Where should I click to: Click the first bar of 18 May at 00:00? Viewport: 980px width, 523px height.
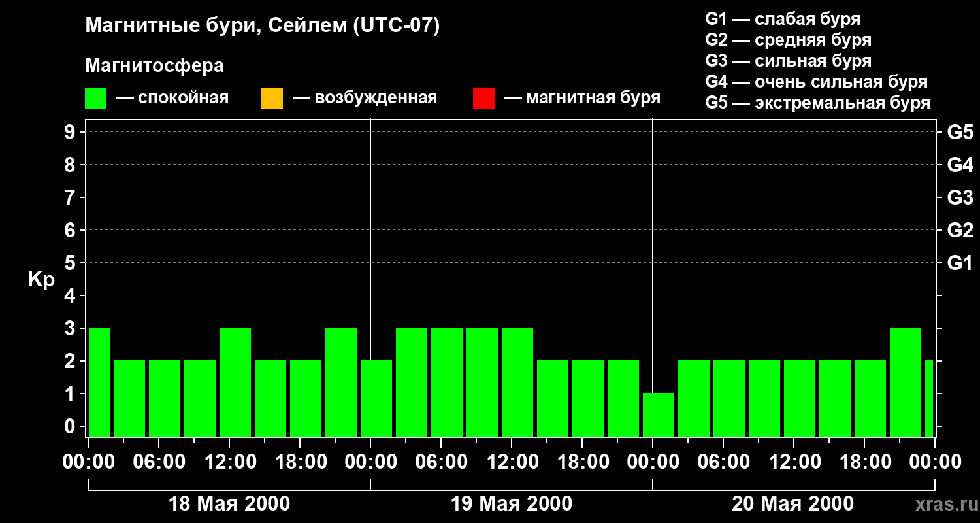point(99,382)
